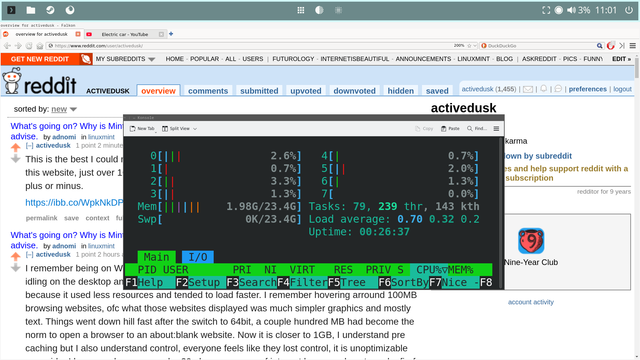Screen dimensions: 640x360
Task: Upvote the '1 point 2 hours' comment
Action: pos(16,256)
